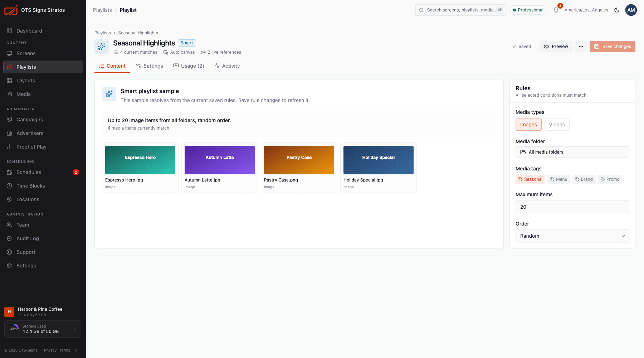Screen dimensions: 644x358
Task: Open Team in the sidebar
Action: pyautogui.click(x=43, y=225)
